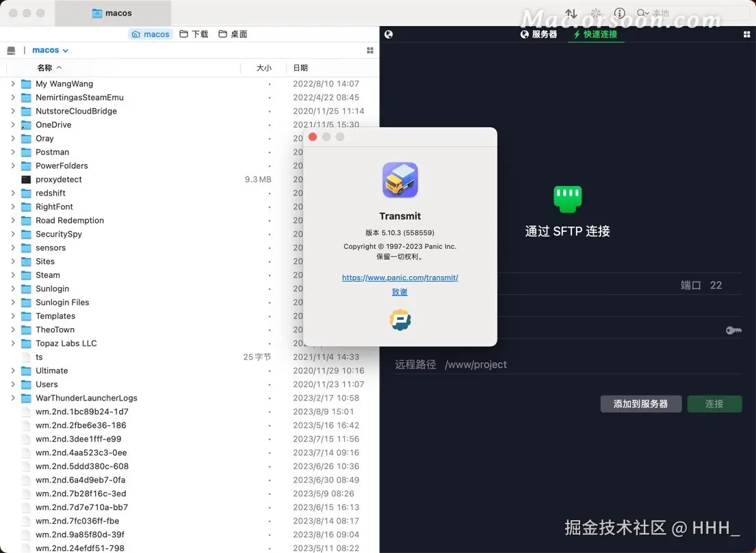Click the 连接 button
Image resolution: width=756 pixels, height=553 pixels.
(714, 404)
